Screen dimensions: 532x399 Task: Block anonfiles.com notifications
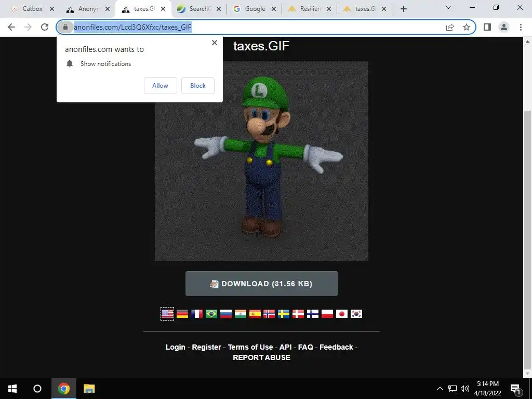198,86
